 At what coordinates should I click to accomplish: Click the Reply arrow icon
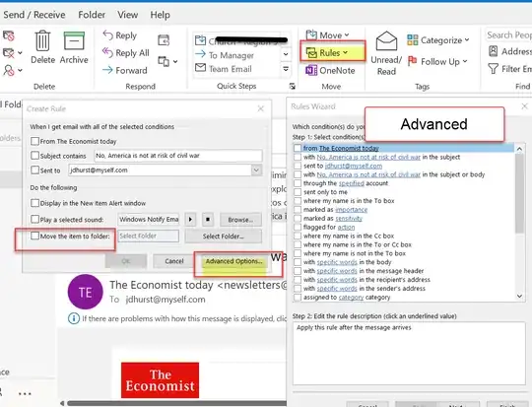click(107, 34)
